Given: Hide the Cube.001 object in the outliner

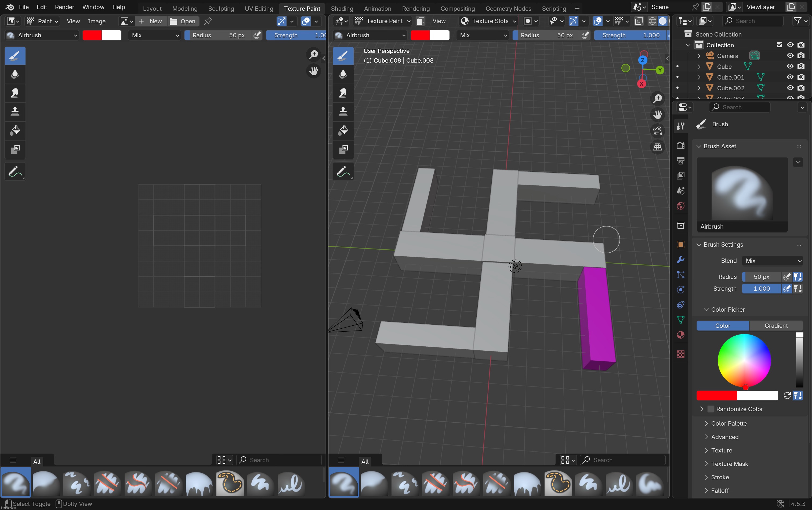Looking at the screenshot, I should click(790, 77).
